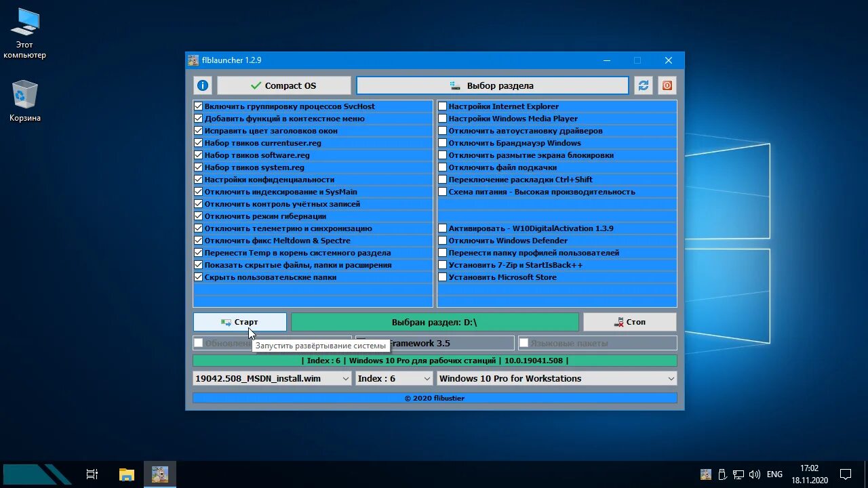Uncheck Отключить контроль учётных записей
Screen dimensions: 868x488
(x=199, y=204)
